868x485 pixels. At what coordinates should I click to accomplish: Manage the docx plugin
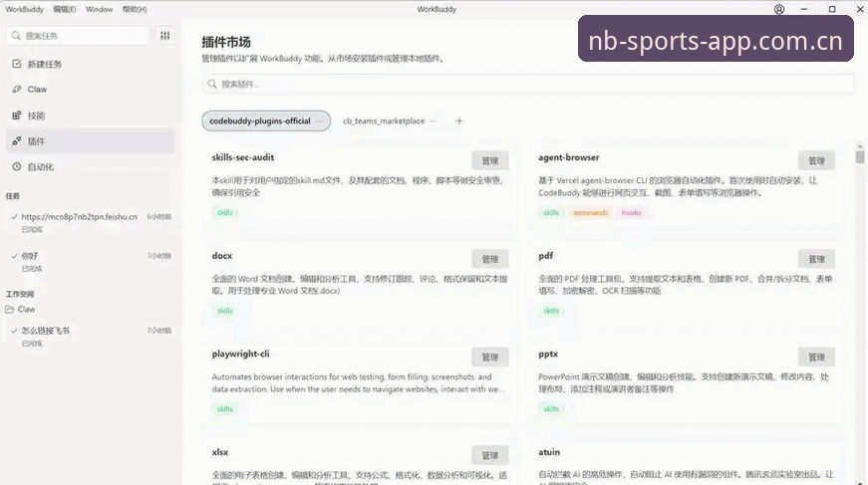(x=490, y=259)
